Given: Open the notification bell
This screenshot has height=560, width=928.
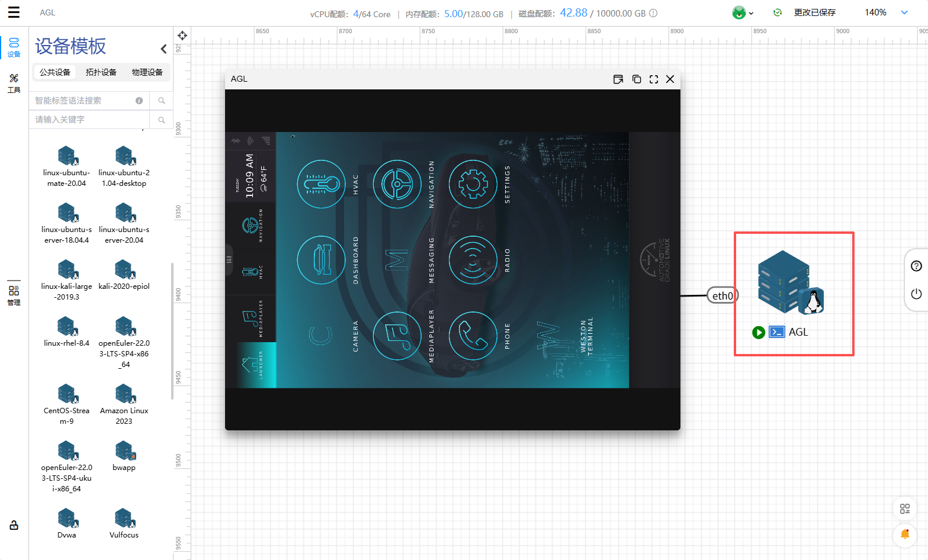Looking at the screenshot, I should [905, 534].
